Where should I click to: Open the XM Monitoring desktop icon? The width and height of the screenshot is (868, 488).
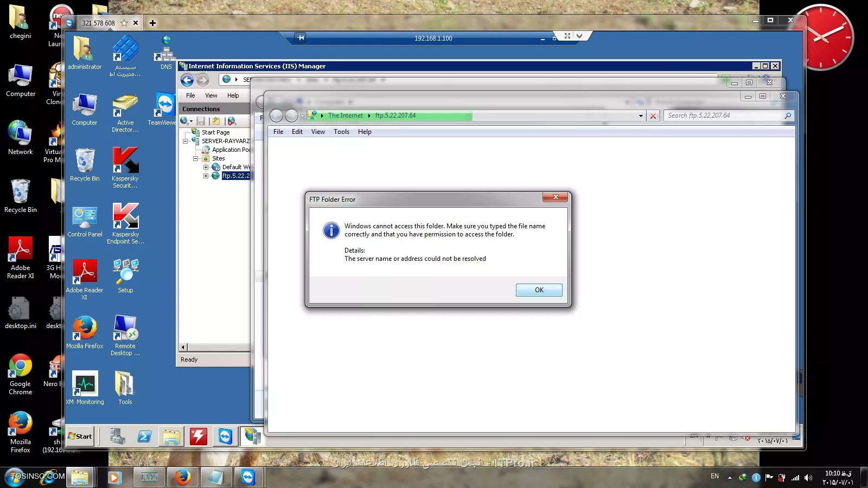85,388
